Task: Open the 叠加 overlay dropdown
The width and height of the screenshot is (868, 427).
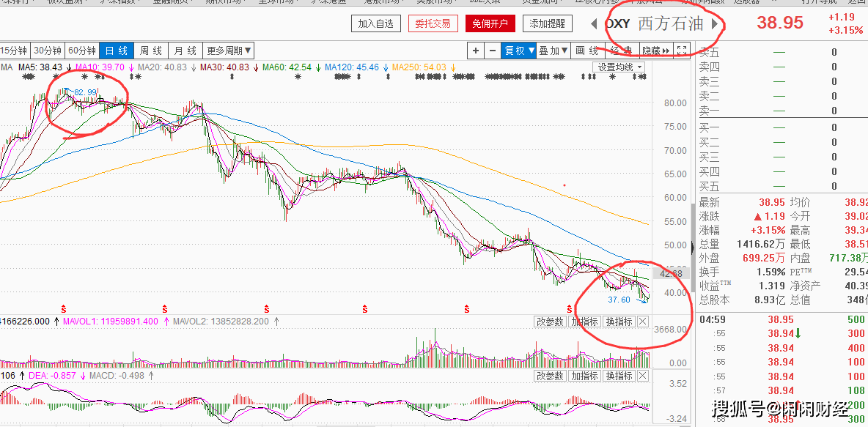Action: pyautogui.click(x=553, y=51)
